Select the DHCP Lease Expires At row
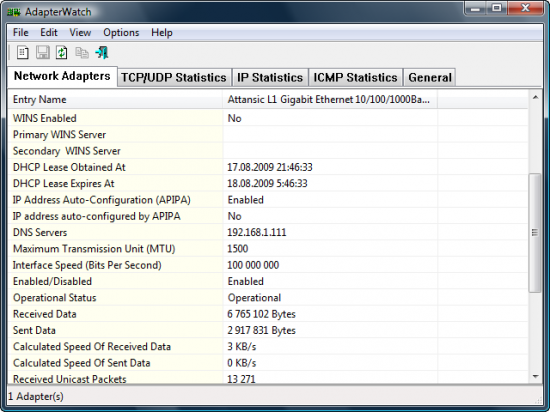 (268, 183)
